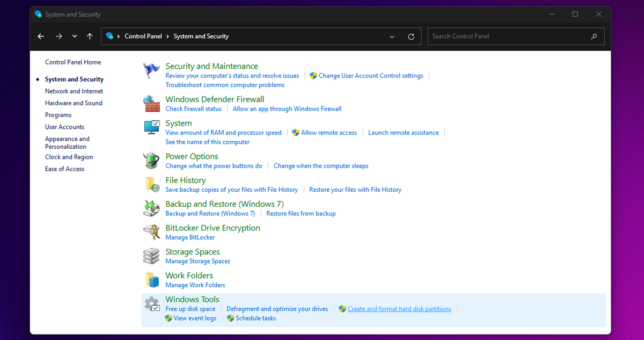Open the Security and Maintenance heading
This screenshot has width=644, height=340.
coord(212,66)
